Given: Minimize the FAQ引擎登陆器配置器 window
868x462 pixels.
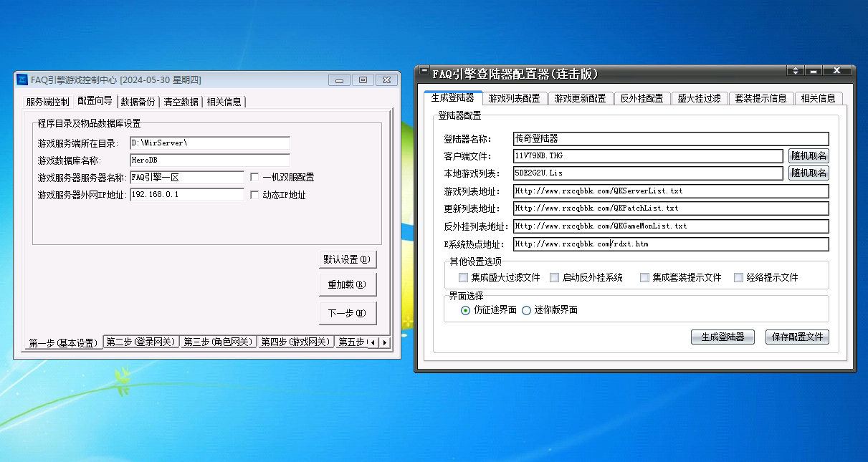Looking at the screenshot, I should point(813,71).
